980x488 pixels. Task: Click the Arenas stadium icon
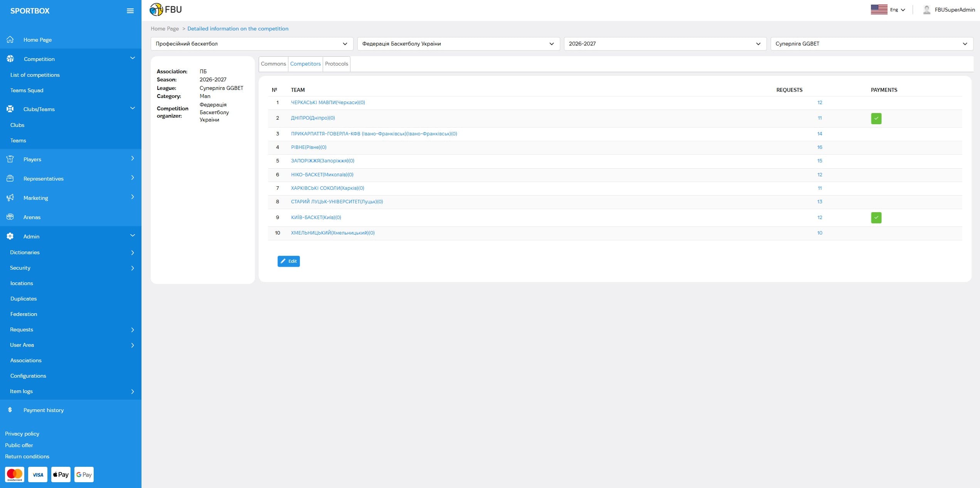pos(10,217)
